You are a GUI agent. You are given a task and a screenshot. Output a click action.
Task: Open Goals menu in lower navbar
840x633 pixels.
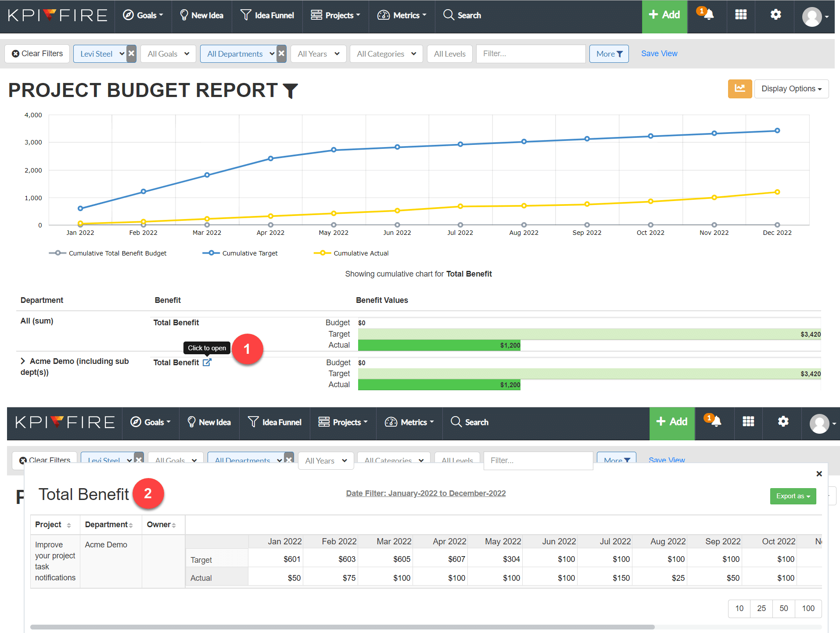point(151,422)
